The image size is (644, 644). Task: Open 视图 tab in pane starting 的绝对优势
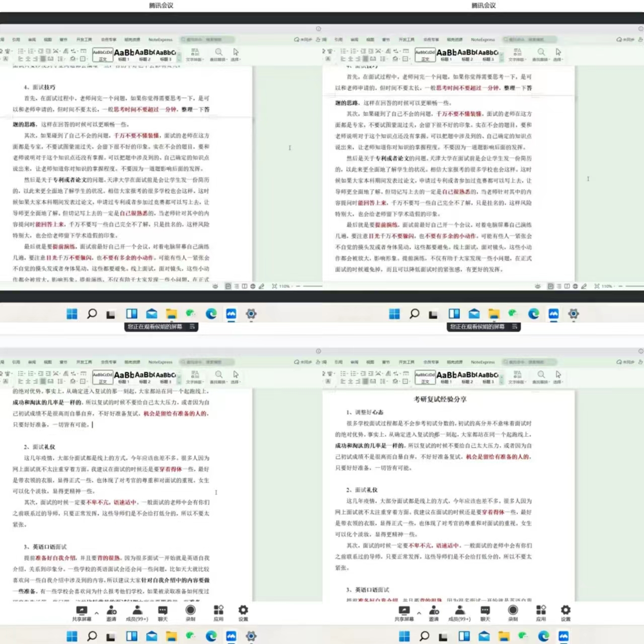(48, 362)
